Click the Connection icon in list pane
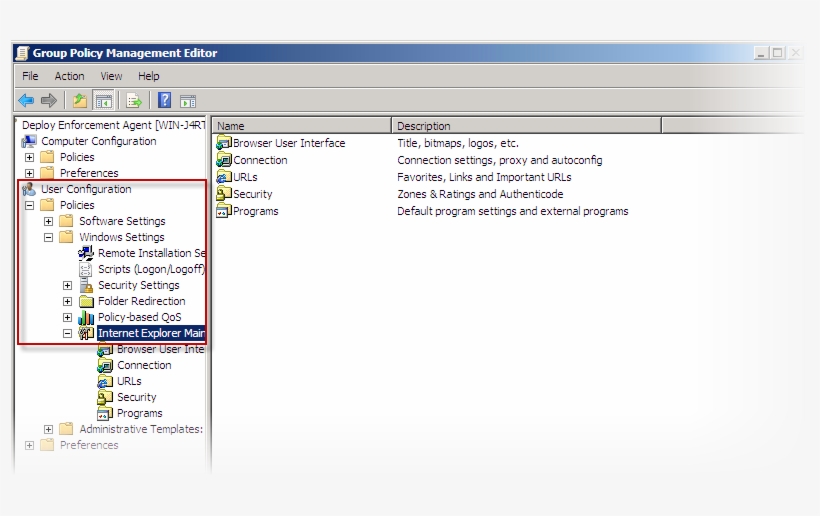 (x=224, y=160)
